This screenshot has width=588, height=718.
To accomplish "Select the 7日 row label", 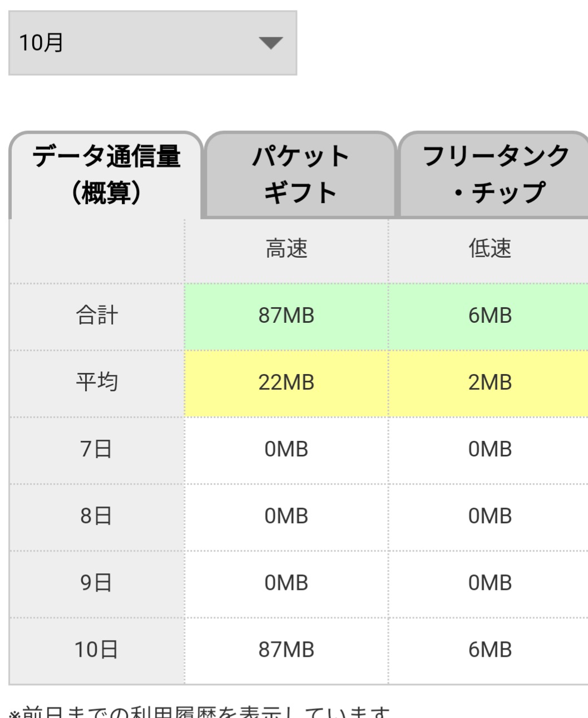I will tap(97, 449).
